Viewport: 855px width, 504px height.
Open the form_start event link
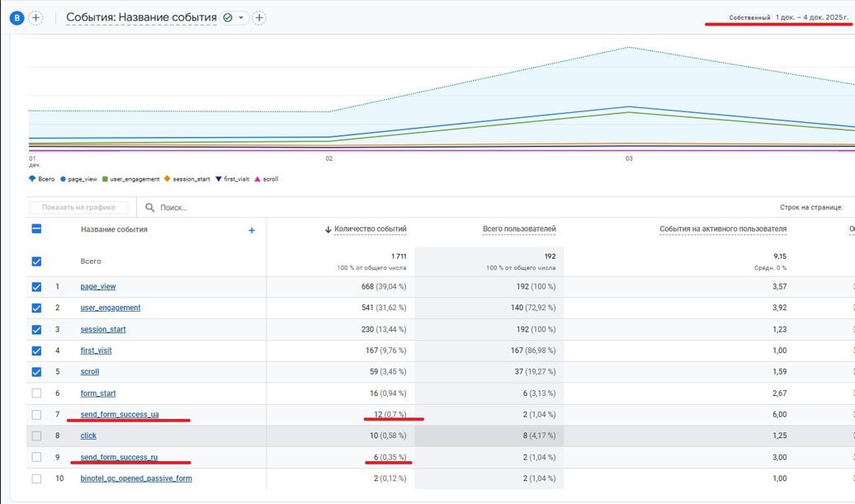98,393
